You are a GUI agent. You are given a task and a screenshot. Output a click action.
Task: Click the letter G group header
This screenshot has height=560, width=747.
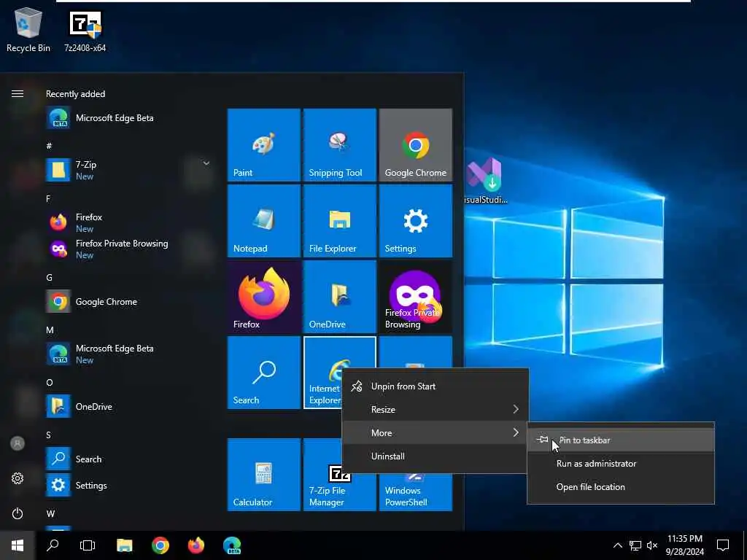click(49, 278)
